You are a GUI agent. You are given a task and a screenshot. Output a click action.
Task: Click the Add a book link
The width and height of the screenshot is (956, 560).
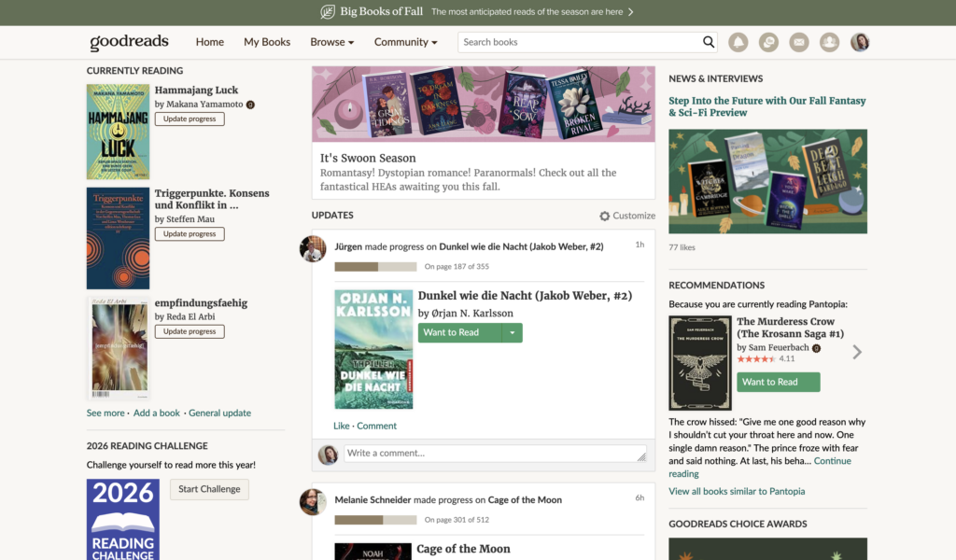[x=157, y=413]
